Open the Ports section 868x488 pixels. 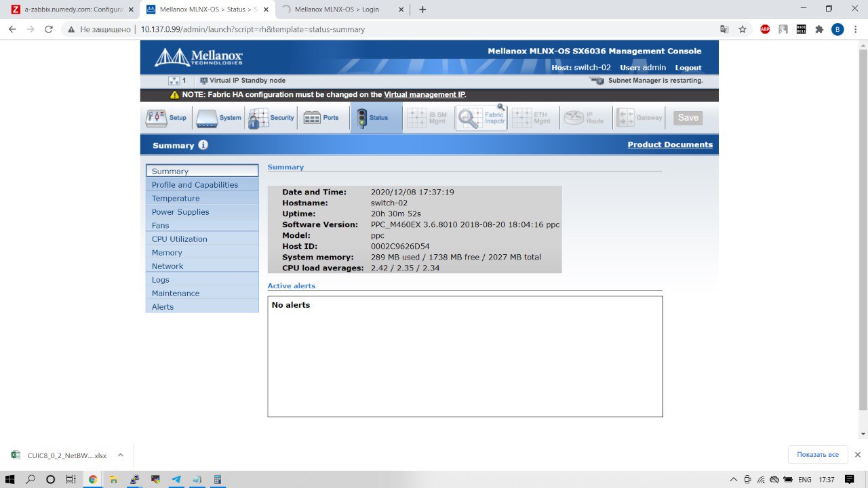pos(321,118)
